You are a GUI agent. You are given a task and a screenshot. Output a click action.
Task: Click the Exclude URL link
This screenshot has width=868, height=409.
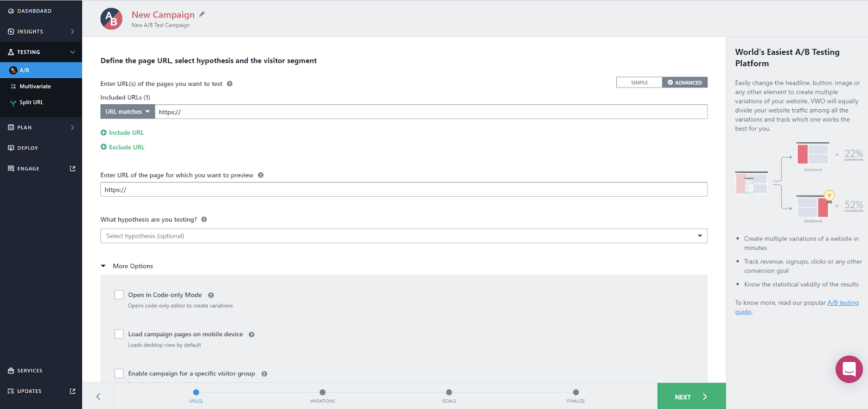(x=127, y=147)
